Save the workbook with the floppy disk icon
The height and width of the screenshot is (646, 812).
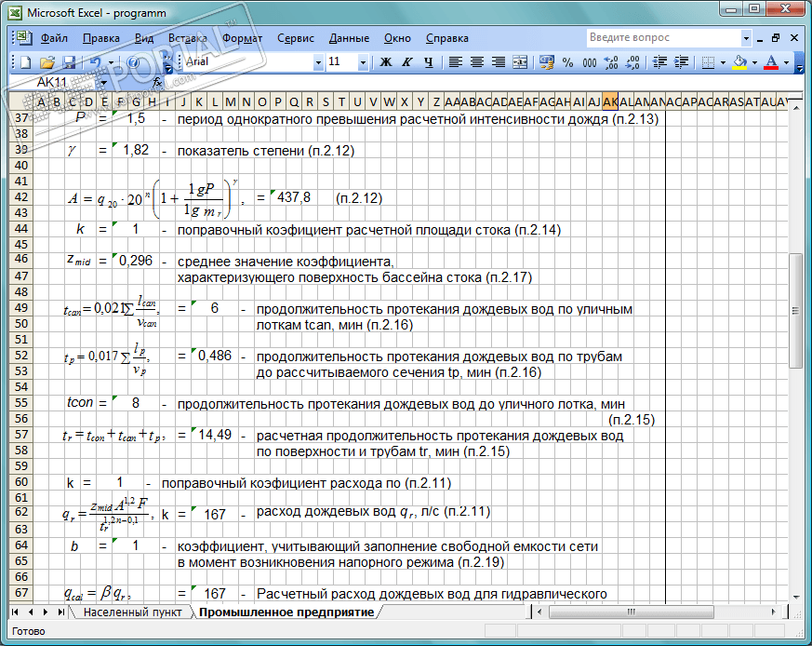(69, 62)
